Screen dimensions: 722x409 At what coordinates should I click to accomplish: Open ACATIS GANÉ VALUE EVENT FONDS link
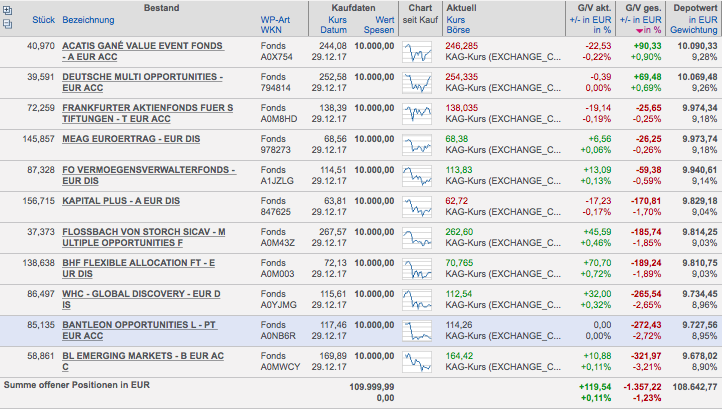pos(143,51)
